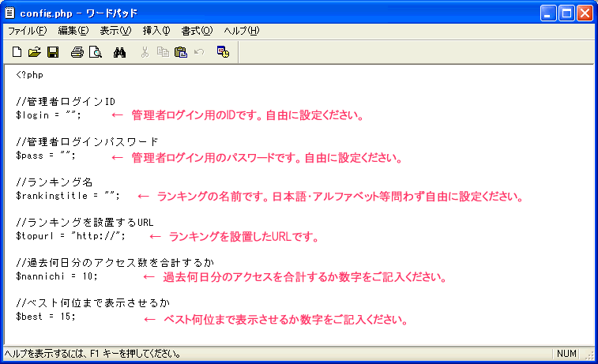Click the Undo arrow icon
The image size is (598, 364).
click(199, 52)
